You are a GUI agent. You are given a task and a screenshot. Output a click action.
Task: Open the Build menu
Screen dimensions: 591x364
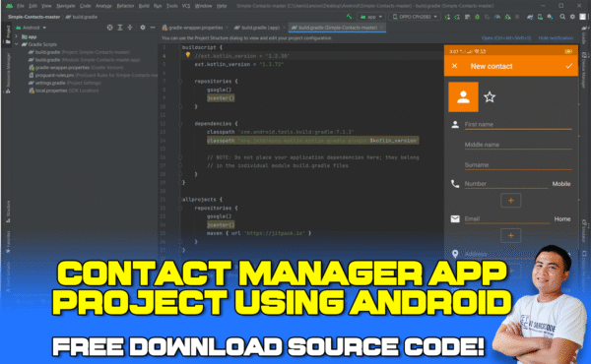(144, 6)
